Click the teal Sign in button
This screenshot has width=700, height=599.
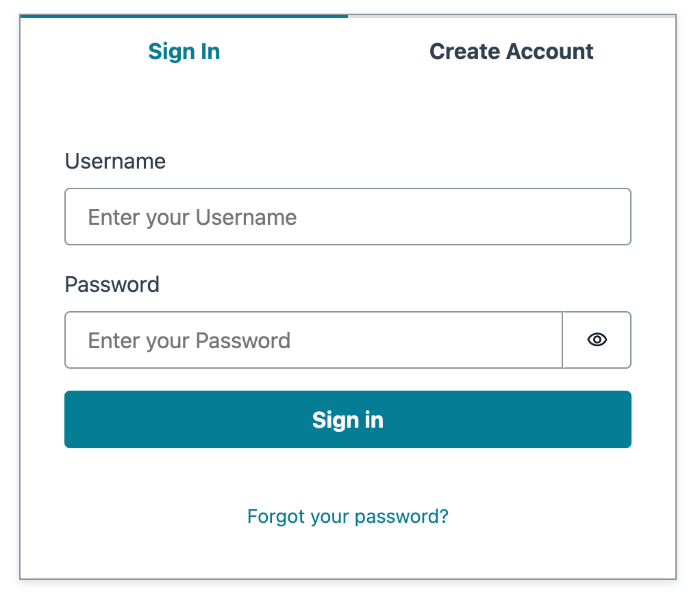coord(348,419)
